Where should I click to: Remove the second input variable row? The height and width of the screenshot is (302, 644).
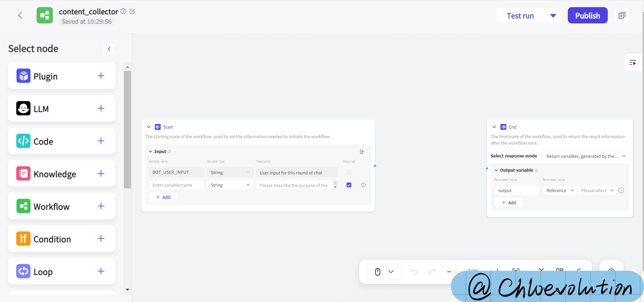coord(363,185)
